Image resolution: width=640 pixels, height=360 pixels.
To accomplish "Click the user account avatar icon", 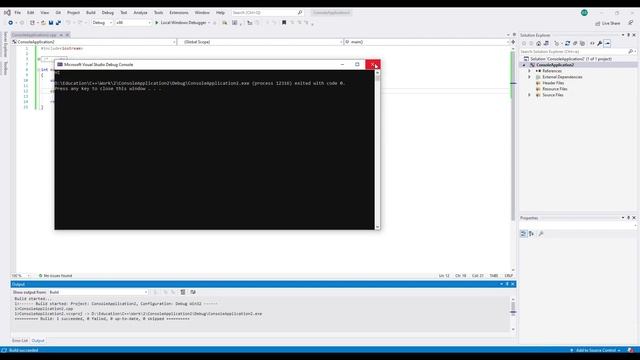I will [584, 13].
